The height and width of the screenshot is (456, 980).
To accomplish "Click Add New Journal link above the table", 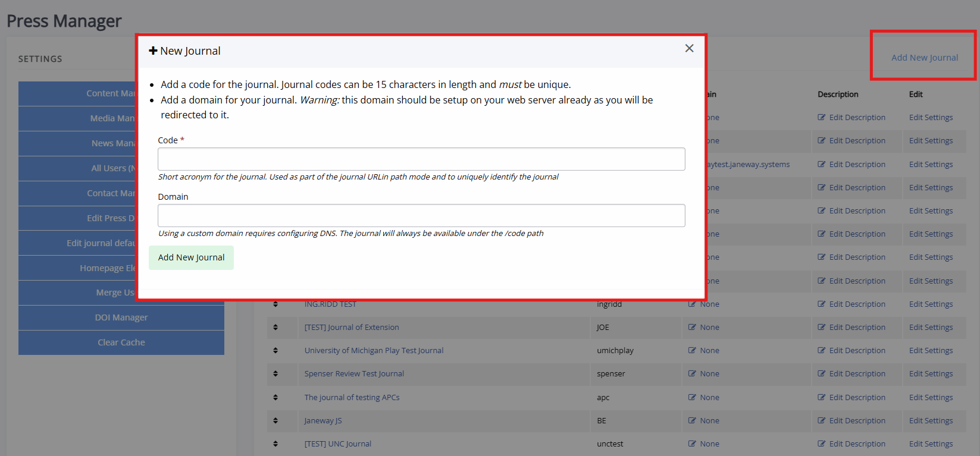I will [x=925, y=58].
